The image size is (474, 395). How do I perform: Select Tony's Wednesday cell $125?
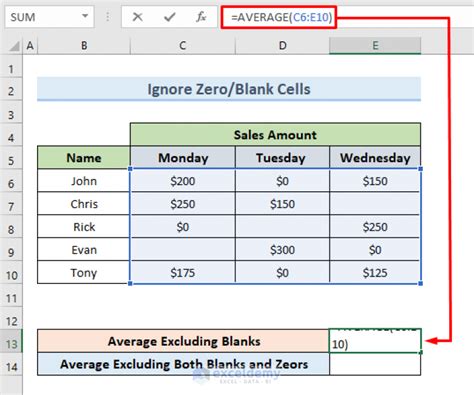(375, 273)
